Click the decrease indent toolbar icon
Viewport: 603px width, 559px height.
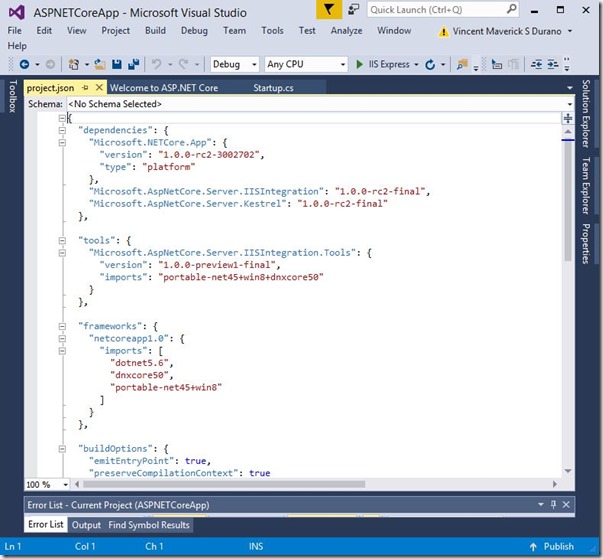[x=536, y=64]
